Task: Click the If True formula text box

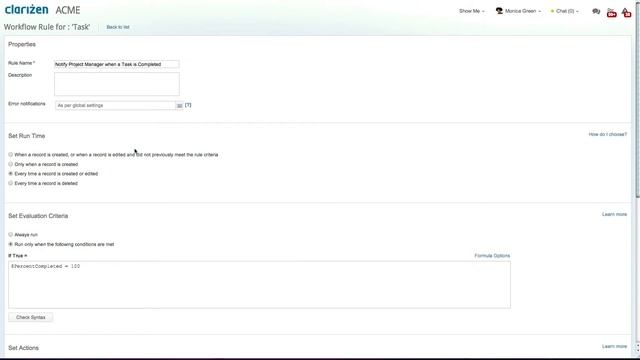Action: click(260, 285)
